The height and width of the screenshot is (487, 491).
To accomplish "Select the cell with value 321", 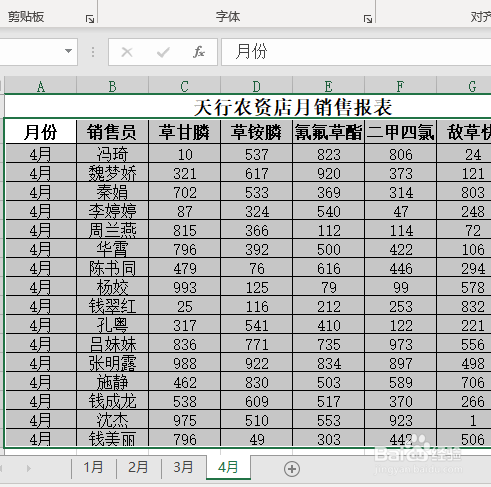I will click(x=185, y=173).
